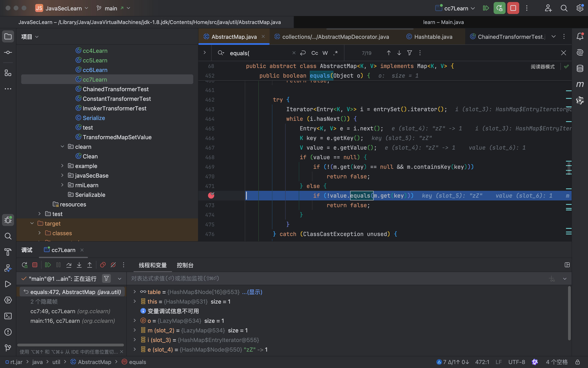Toggle the Match Case Cc option
588x368 pixels.
coord(314,53)
